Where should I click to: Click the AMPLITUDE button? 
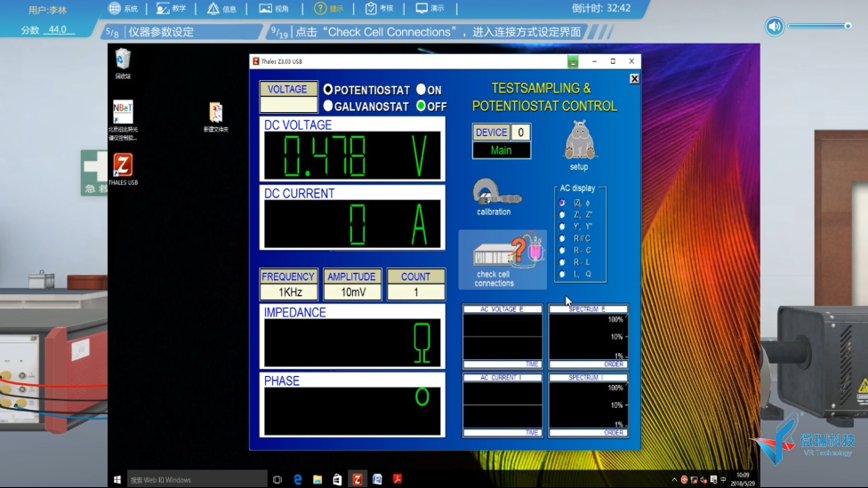pyautogui.click(x=351, y=276)
